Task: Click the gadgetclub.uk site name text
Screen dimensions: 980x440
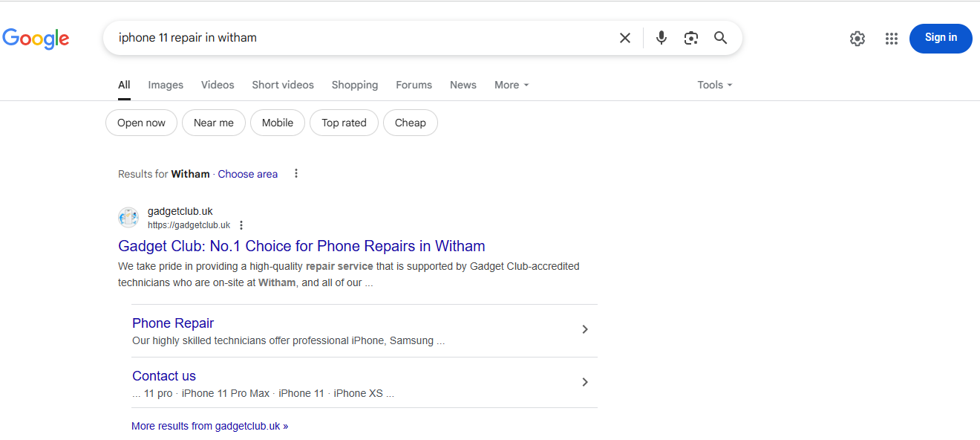Action: click(x=180, y=211)
